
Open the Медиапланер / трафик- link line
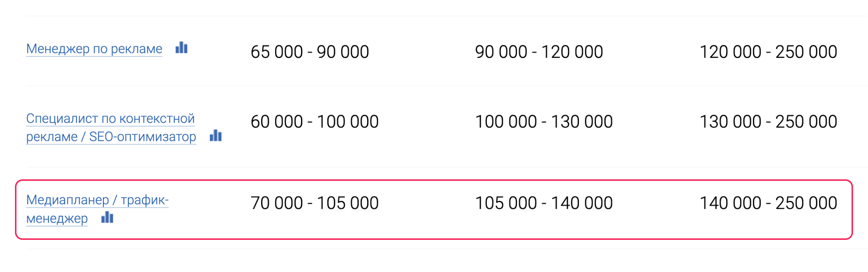pos(97,200)
